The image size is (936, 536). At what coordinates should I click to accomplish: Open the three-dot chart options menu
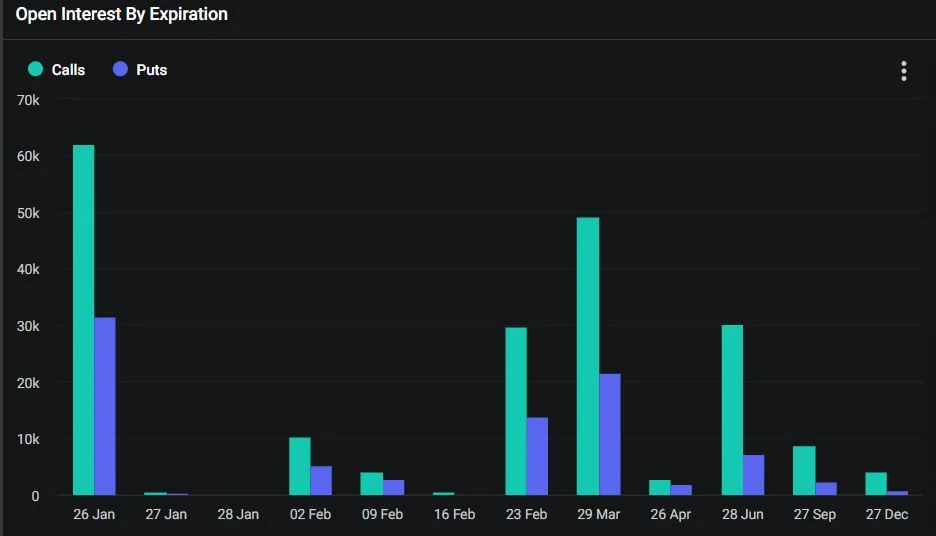point(904,71)
